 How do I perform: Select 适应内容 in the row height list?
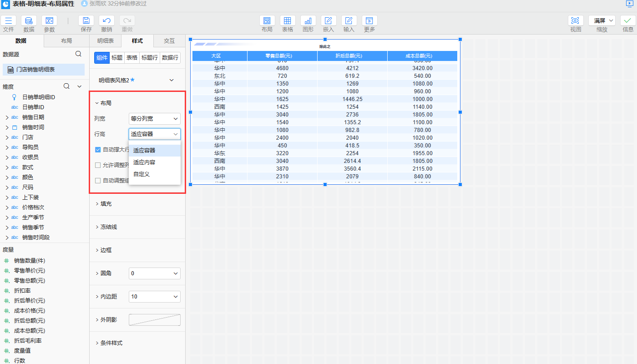(x=145, y=162)
